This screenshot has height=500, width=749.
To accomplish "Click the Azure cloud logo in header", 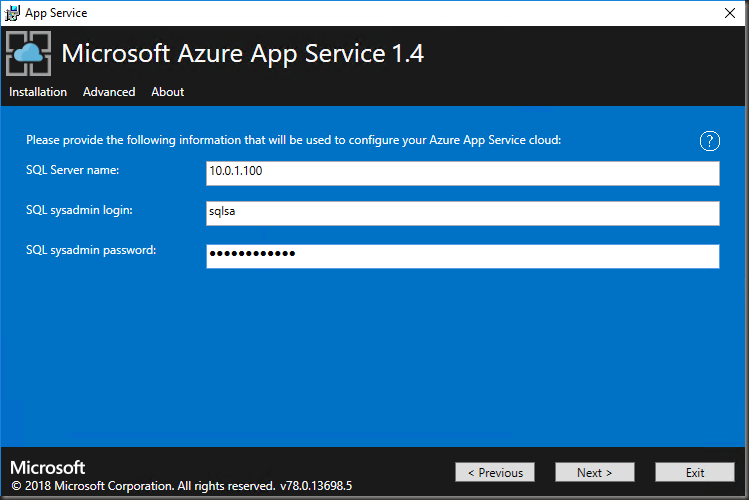I will click(29, 54).
